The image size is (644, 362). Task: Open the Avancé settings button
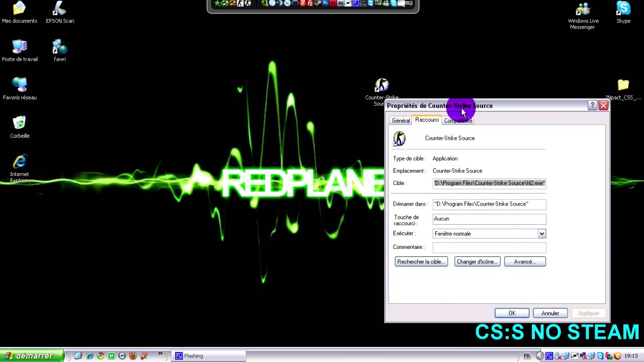click(525, 261)
